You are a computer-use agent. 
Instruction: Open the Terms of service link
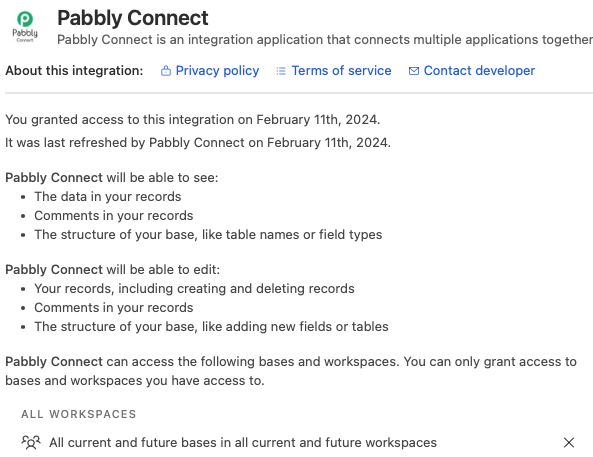(x=342, y=71)
